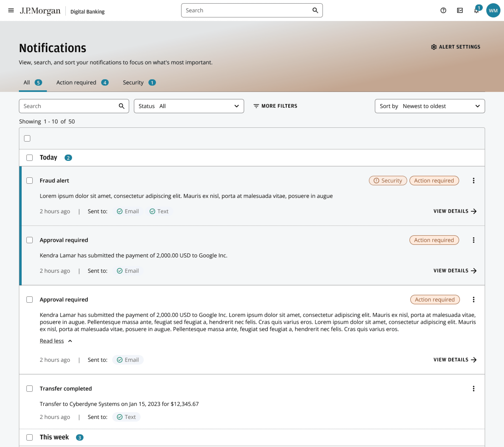Open the bell notifications icon
Screen dimensions: 504x447
[x=476, y=11]
